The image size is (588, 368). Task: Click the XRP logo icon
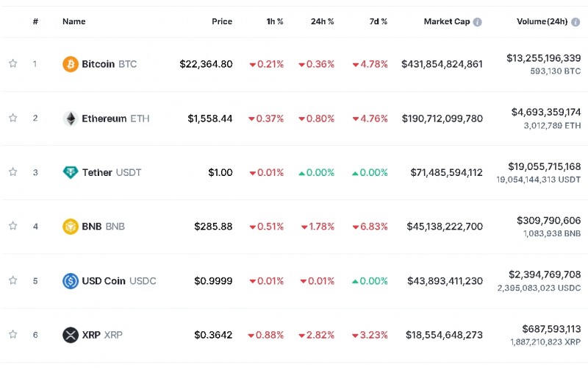(x=71, y=335)
